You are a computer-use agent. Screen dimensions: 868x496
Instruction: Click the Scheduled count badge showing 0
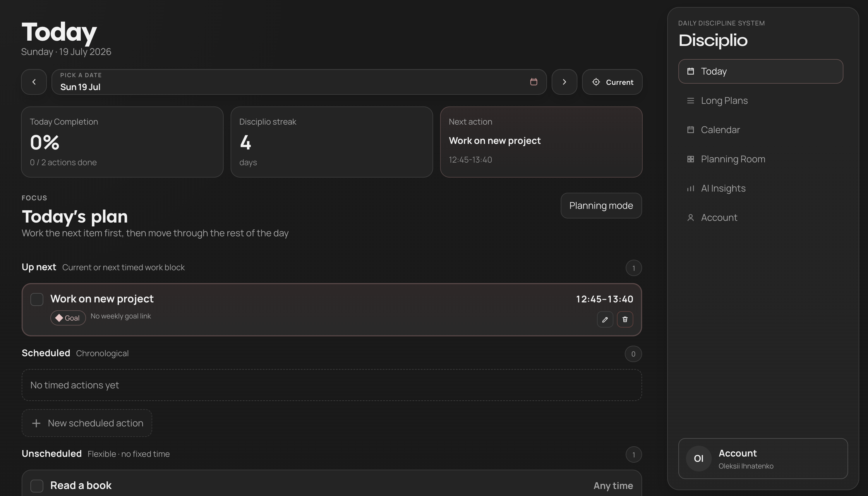633,354
